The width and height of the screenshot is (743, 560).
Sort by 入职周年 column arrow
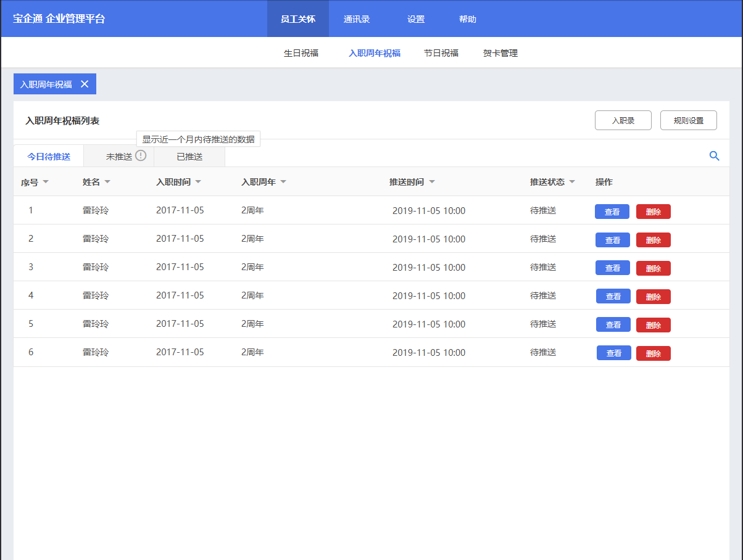click(283, 182)
